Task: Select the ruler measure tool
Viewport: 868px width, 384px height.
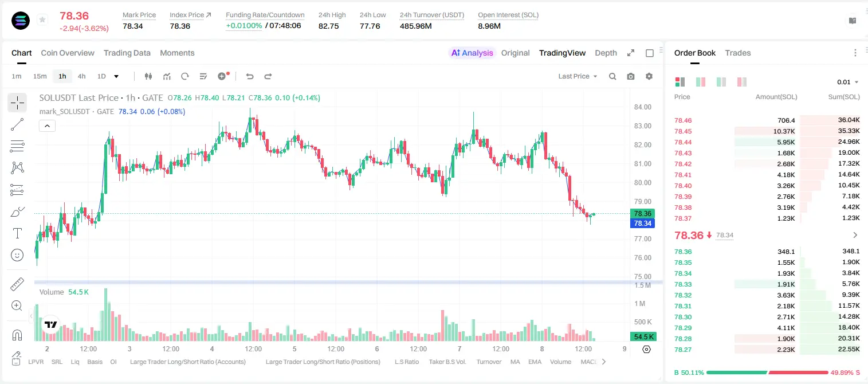Action: coord(17,284)
